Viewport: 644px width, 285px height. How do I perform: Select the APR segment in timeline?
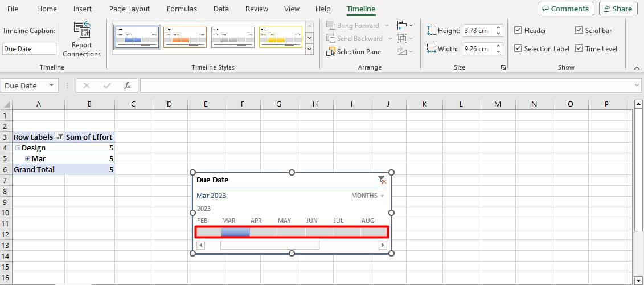263,232
